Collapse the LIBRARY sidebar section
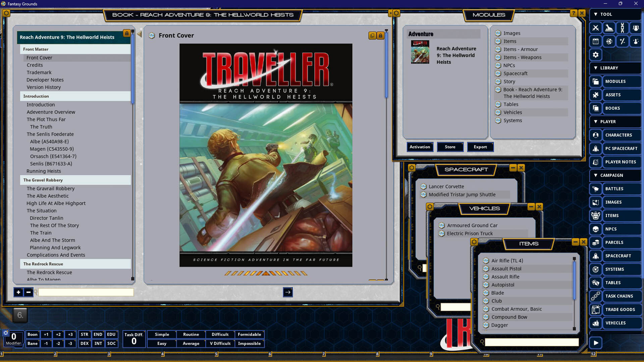644x362 pixels. click(x=596, y=68)
